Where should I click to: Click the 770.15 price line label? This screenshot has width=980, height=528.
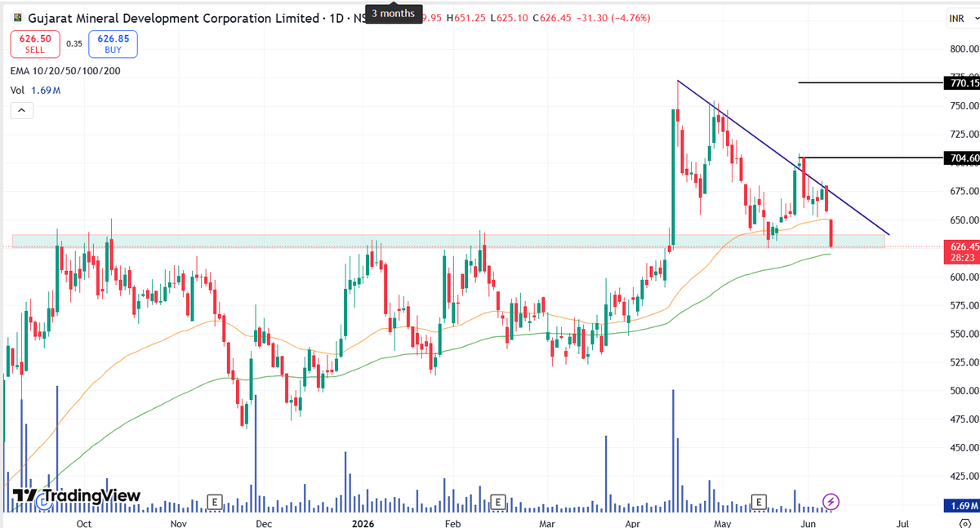tap(961, 82)
